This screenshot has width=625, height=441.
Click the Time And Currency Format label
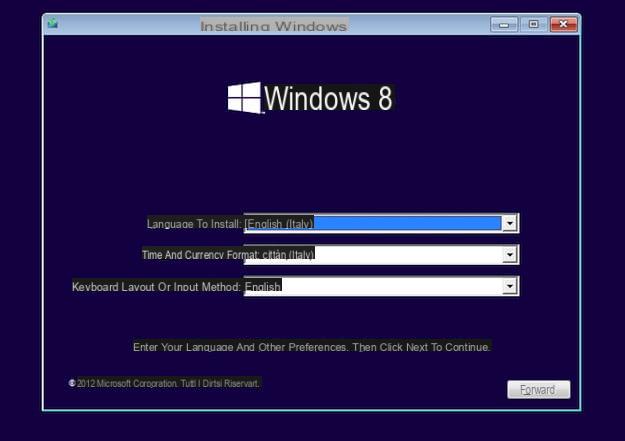point(201,255)
